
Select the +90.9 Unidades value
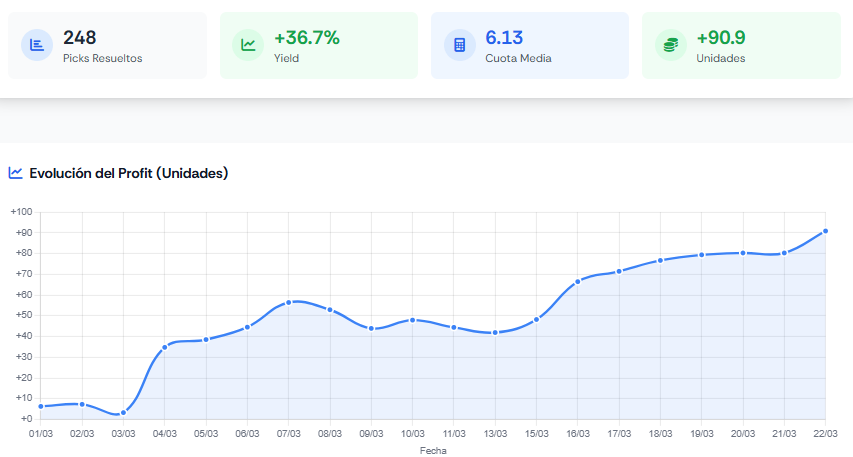tap(721, 38)
